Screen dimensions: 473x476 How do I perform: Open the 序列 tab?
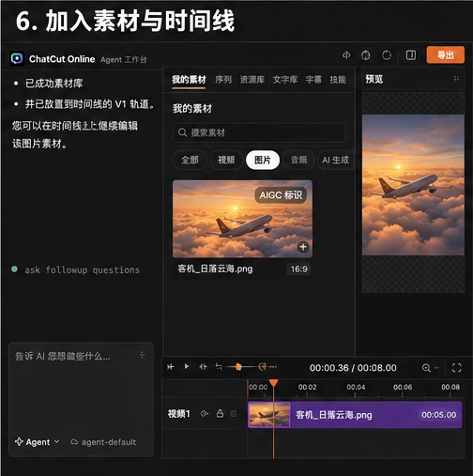click(223, 80)
